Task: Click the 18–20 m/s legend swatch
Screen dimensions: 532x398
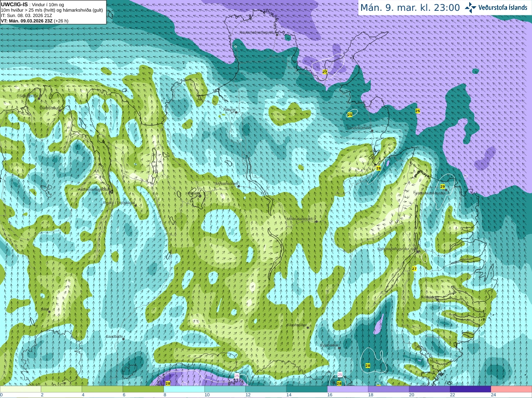Action: pos(389,389)
